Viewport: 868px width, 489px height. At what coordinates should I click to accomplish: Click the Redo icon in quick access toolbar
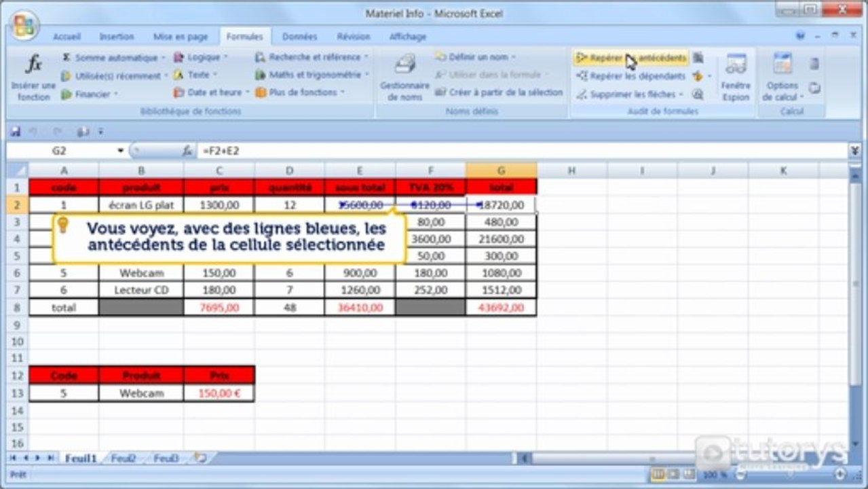point(58,132)
